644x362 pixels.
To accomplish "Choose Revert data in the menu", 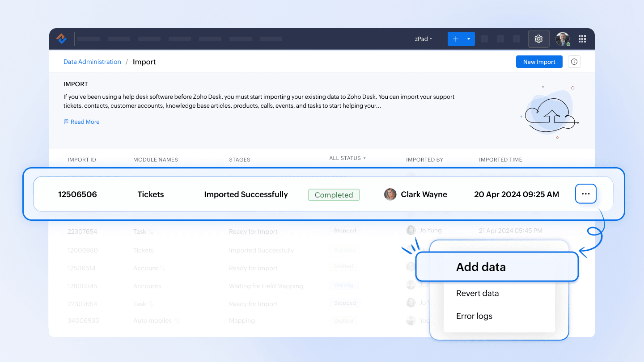I will pos(477,293).
